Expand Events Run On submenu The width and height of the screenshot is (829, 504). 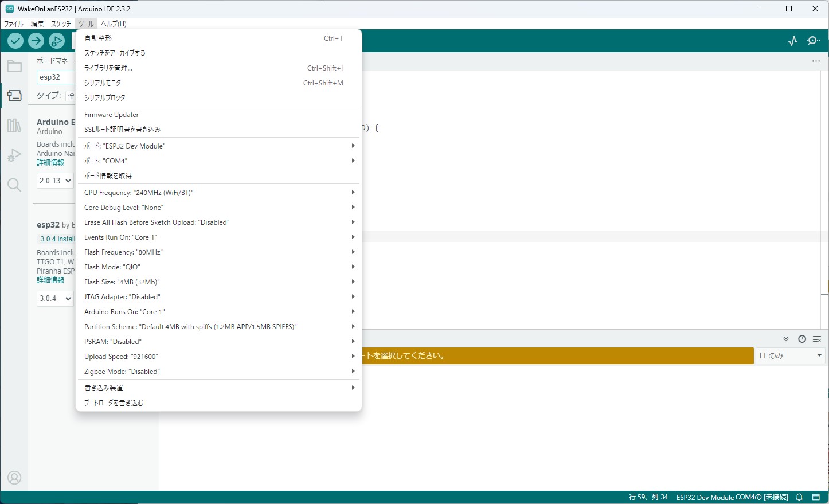click(x=218, y=237)
